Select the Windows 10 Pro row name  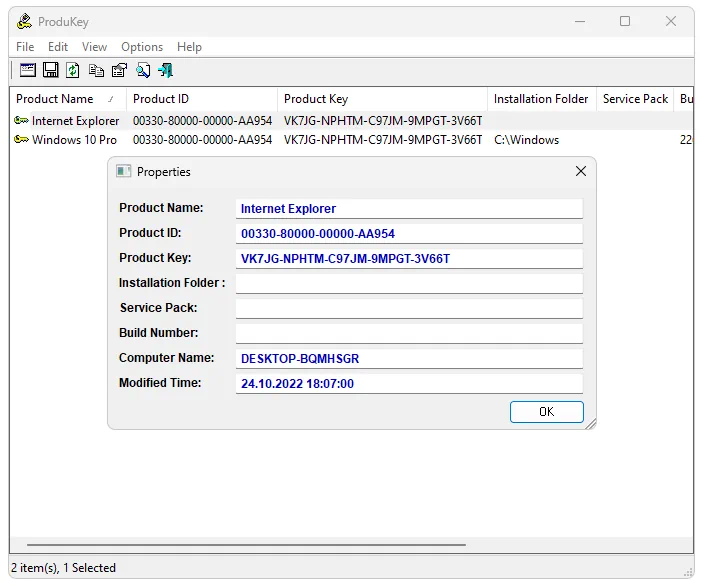74,140
